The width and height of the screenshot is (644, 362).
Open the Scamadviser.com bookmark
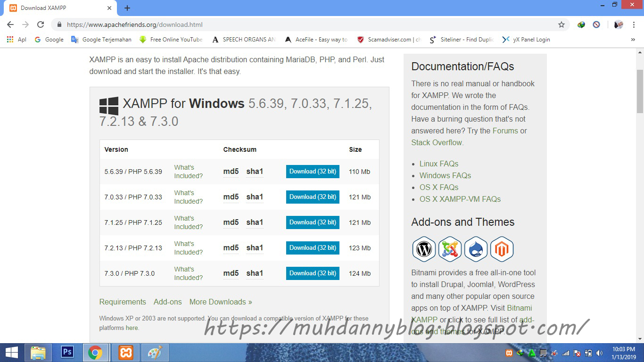click(389, 40)
